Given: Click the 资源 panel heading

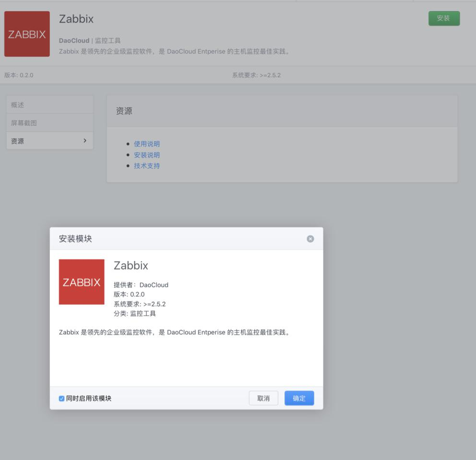Looking at the screenshot, I should click(124, 111).
